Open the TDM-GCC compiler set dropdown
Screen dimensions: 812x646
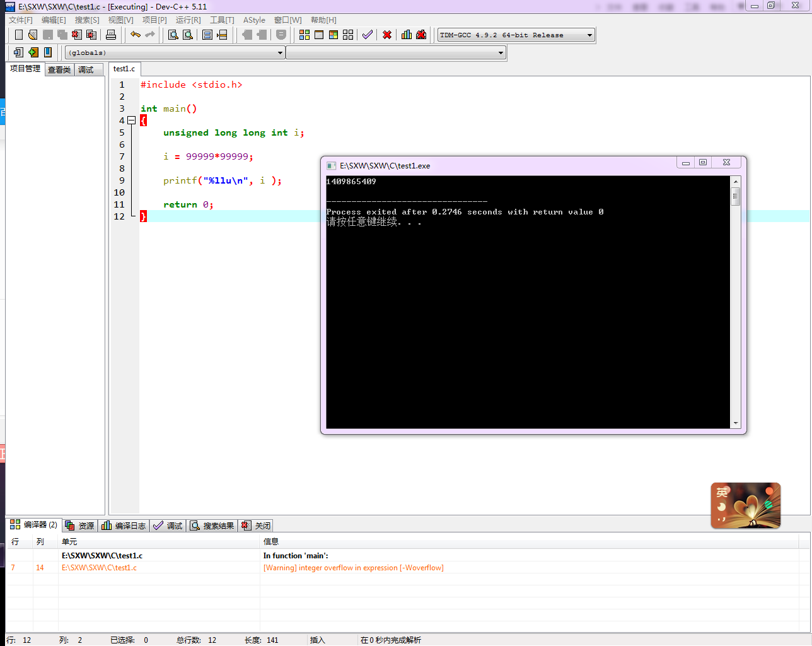(516, 35)
